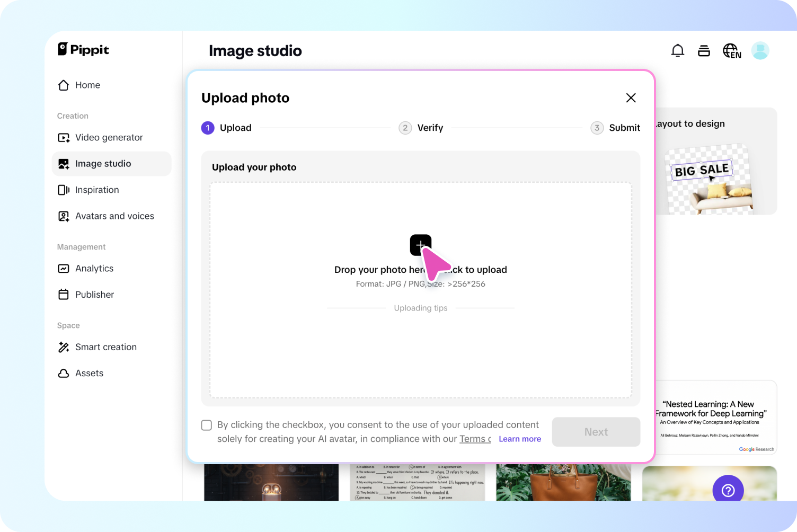Click the Submit step indicator
The width and height of the screenshot is (797, 532).
point(597,128)
